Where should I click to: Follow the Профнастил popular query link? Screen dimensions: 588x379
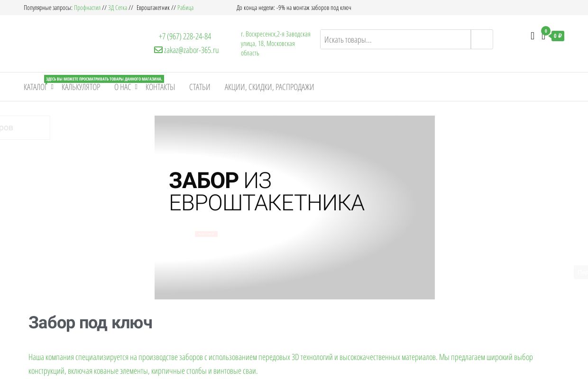[87, 8]
